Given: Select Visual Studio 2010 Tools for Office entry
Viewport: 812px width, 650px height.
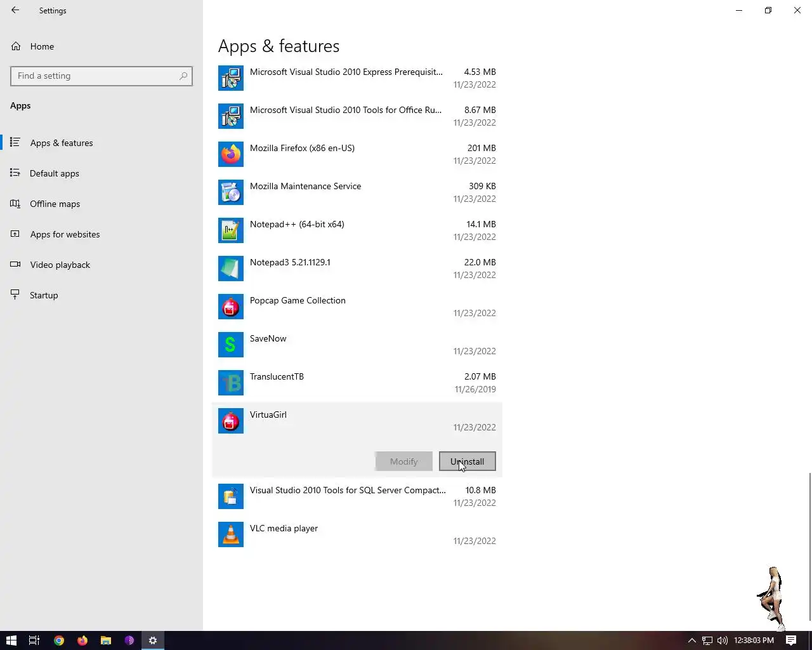Looking at the screenshot, I should 357,116.
